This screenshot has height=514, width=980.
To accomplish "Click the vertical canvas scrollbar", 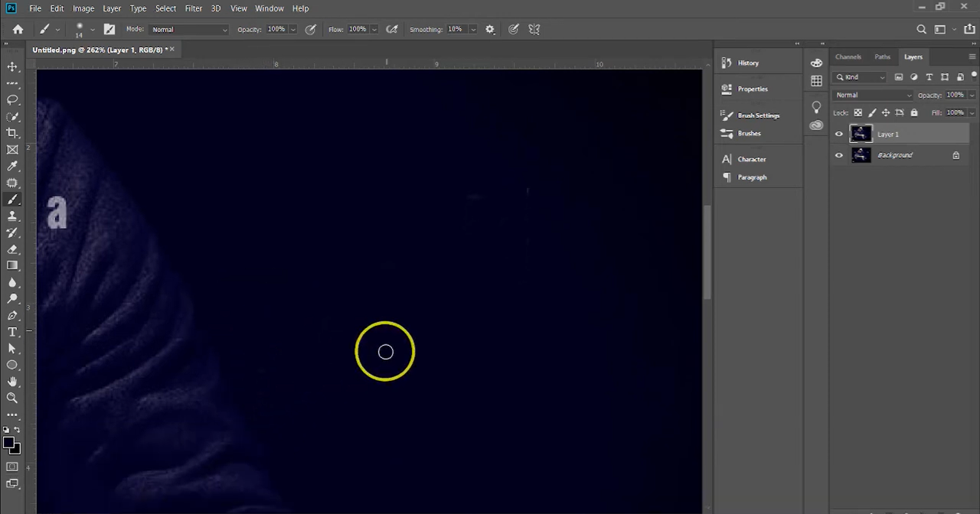I will [707, 252].
